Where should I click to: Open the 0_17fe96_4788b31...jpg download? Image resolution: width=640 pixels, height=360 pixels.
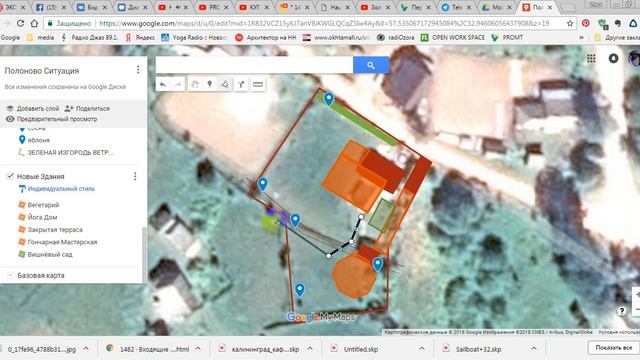pos(42,349)
